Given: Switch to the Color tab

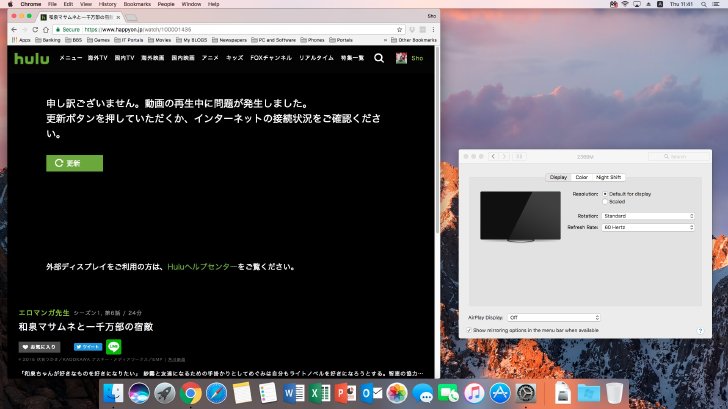Looking at the screenshot, I should click(x=581, y=177).
